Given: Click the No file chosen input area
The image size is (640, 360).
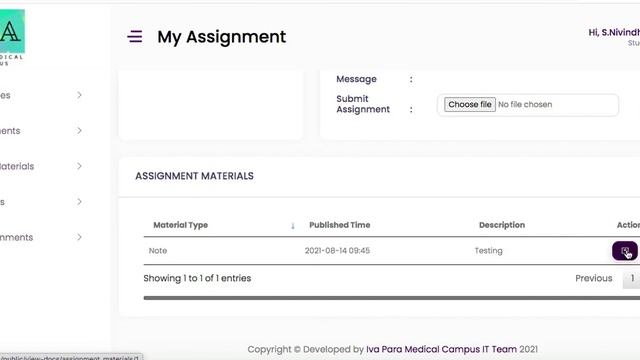Looking at the screenshot, I should [x=525, y=104].
